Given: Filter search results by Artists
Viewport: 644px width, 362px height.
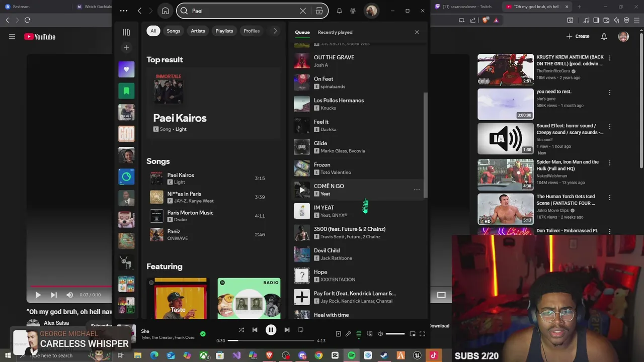Looking at the screenshot, I should (x=198, y=31).
